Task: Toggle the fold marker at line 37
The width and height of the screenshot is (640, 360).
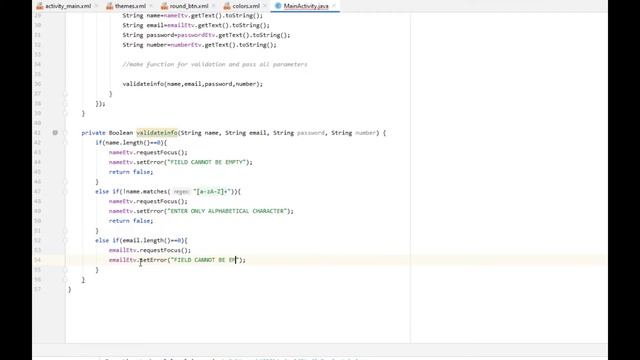Action: 65,93
